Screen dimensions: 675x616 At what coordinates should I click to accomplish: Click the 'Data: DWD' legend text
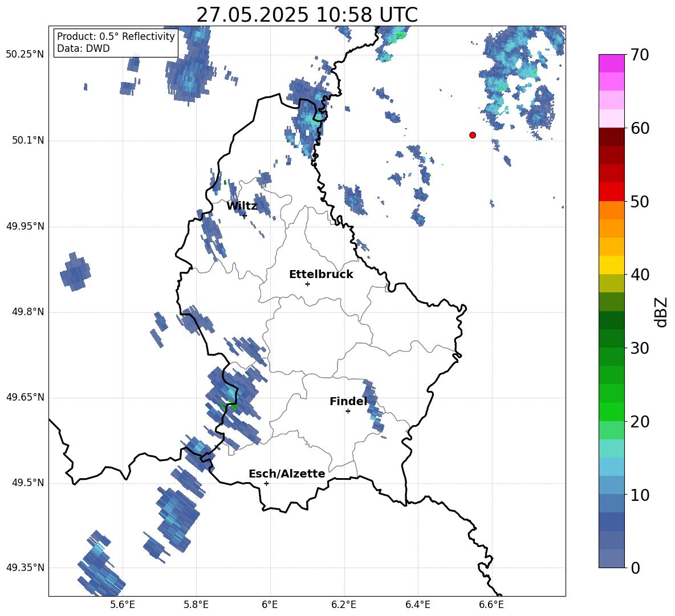[x=83, y=48]
